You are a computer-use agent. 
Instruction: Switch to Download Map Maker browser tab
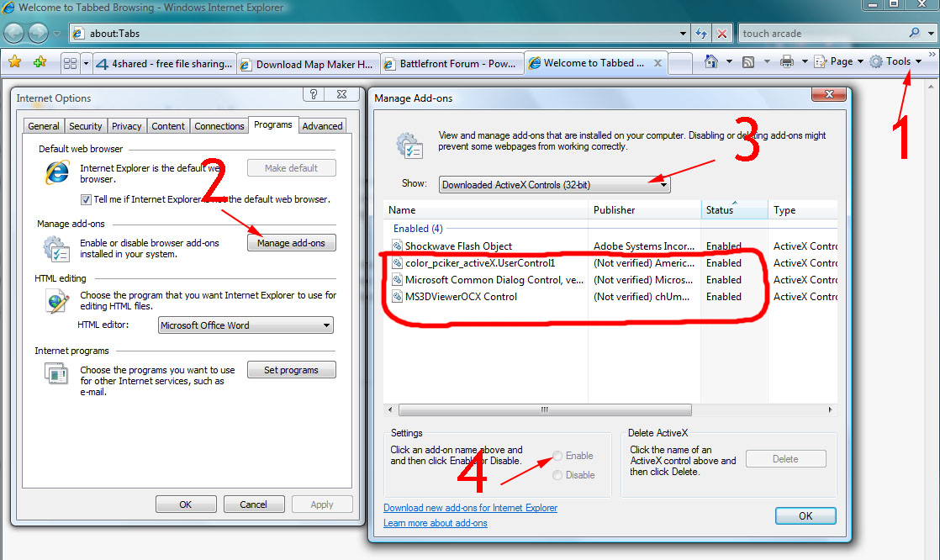click(x=308, y=64)
